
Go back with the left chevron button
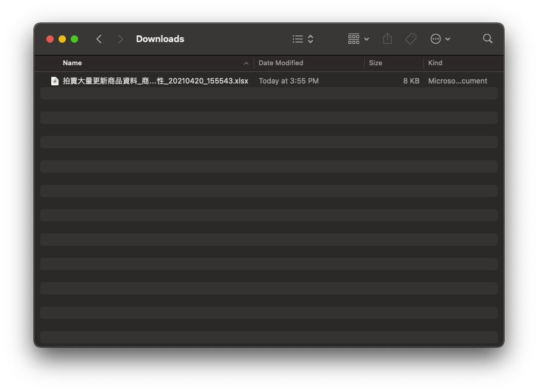[x=99, y=39]
